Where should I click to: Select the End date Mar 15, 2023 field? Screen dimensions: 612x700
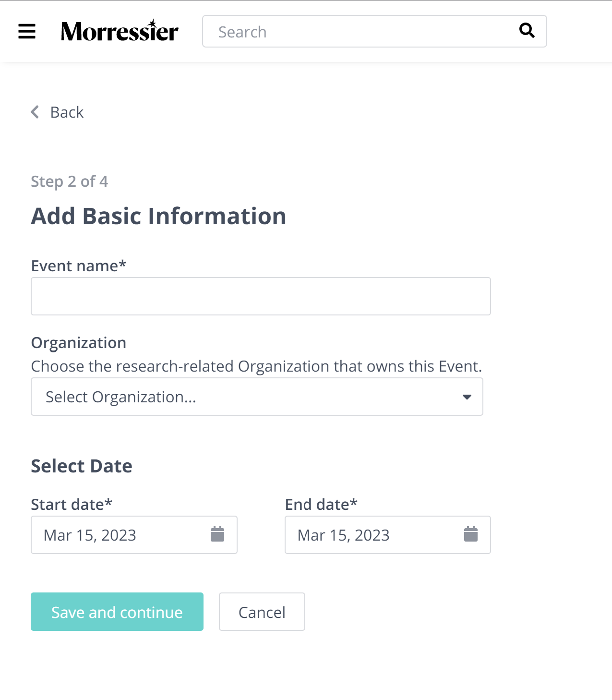[388, 535]
